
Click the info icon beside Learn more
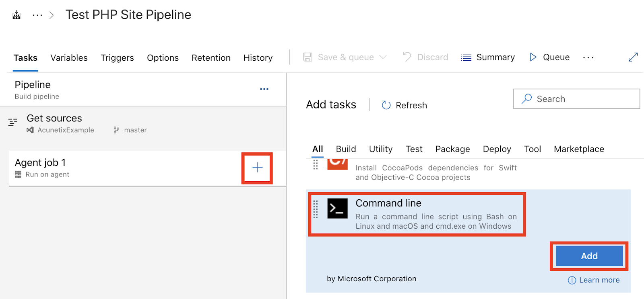[572, 280]
